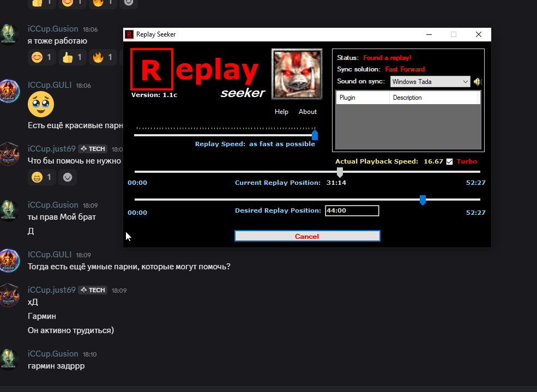Uncheck the Turbo checkbox

[x=449, y=161]
